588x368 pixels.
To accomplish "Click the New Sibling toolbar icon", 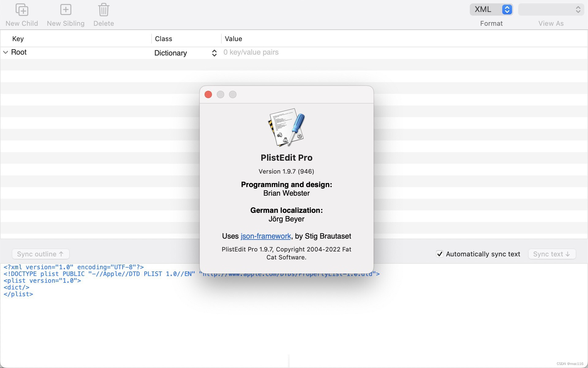I will point(66,10).
